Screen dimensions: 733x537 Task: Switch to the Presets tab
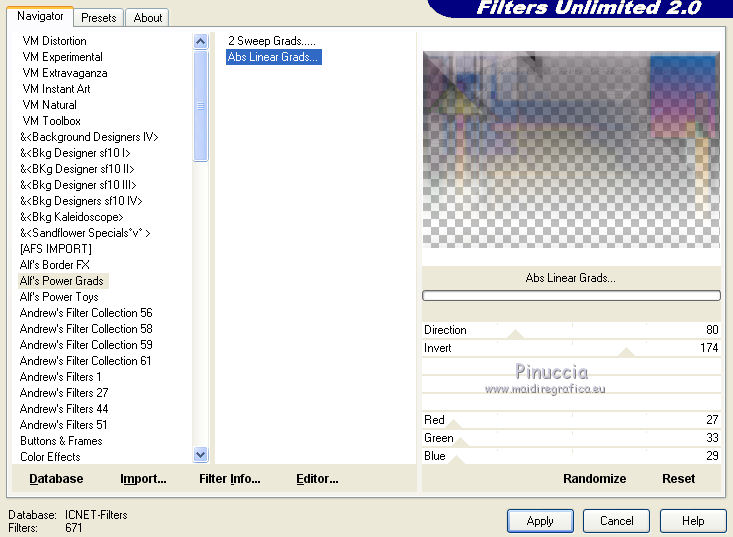pyautogui.click(x=99, y=18)
